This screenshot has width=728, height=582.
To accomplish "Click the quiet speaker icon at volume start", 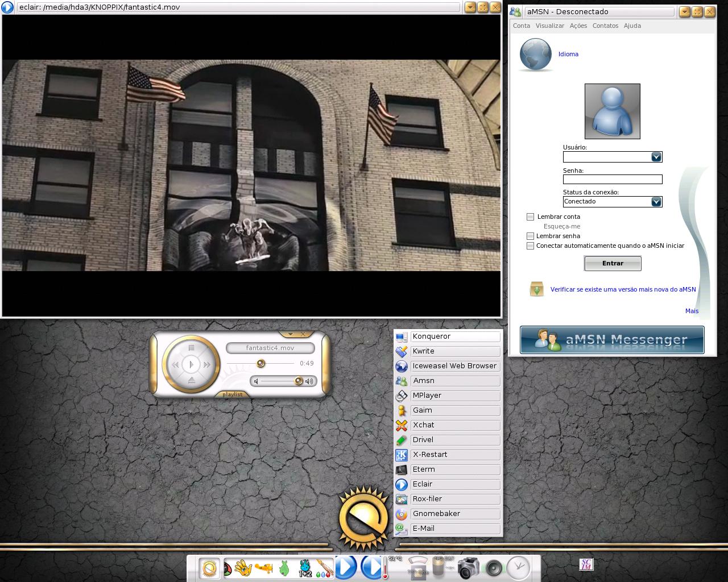I will (256, 381).
